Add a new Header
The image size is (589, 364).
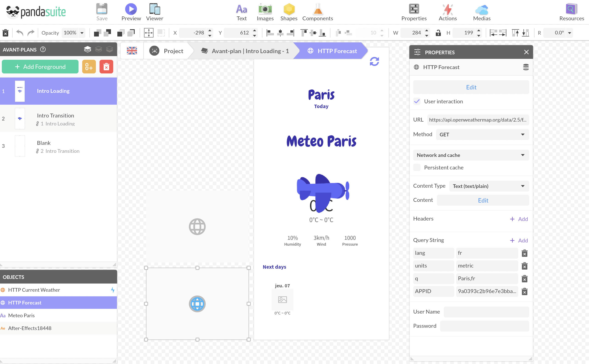(x=519, y=219)
